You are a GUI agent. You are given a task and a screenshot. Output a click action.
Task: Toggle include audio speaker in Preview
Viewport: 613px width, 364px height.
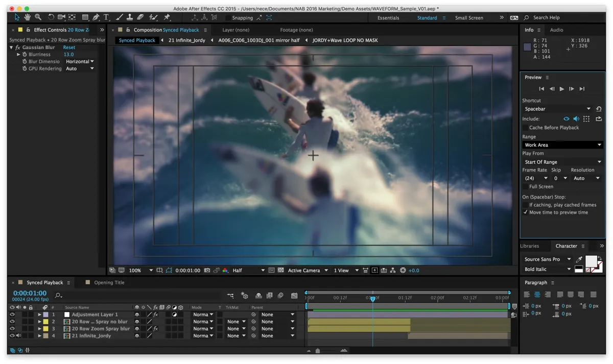576,118
